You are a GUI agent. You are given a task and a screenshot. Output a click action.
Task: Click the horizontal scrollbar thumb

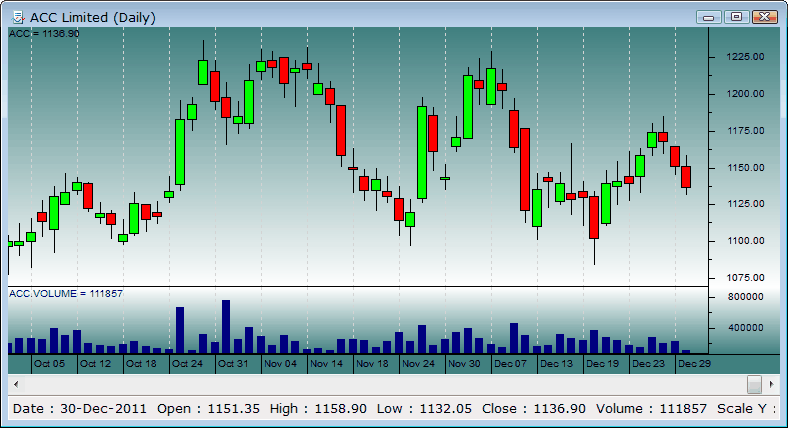click(x=755, y=384)
